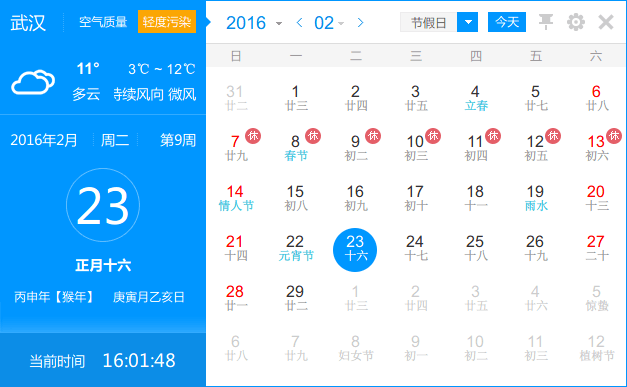Click the 正月十六 lunar date text

(103, 265)
